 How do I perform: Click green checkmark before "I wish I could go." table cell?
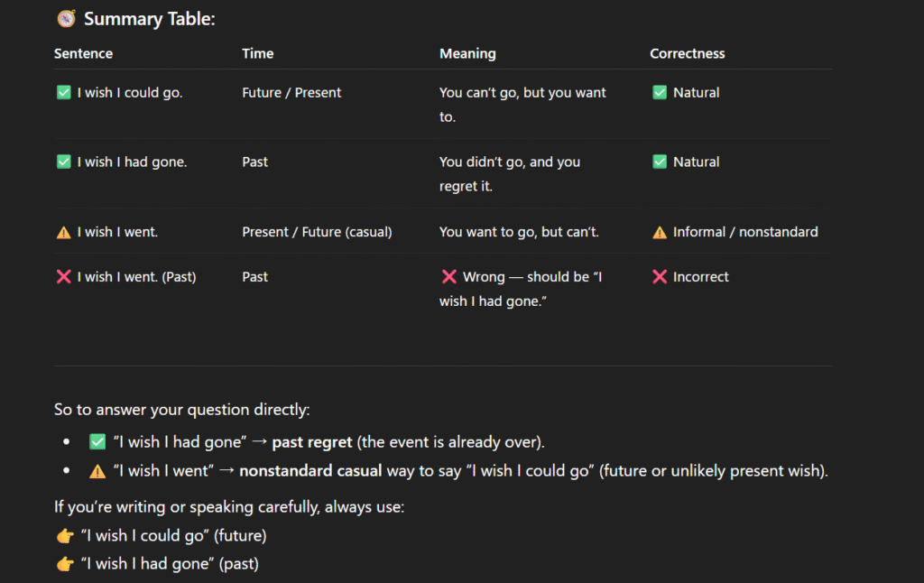pos(64,92)
